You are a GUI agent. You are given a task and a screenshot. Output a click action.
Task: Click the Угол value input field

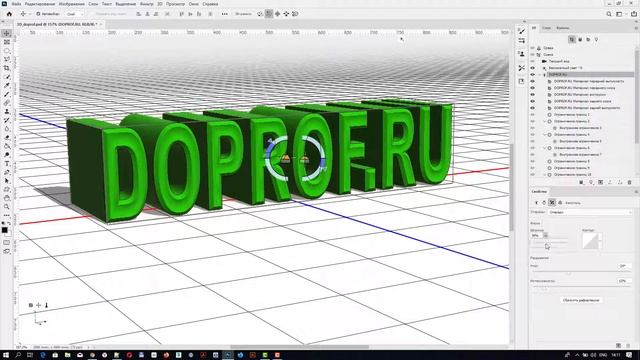pos(624,266)
